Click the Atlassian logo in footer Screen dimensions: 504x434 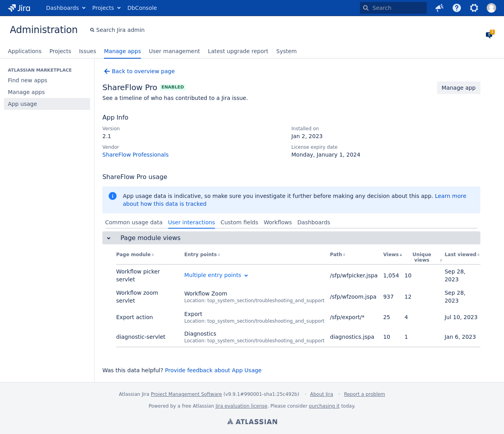pyautogui.click(x=252, y=421)
